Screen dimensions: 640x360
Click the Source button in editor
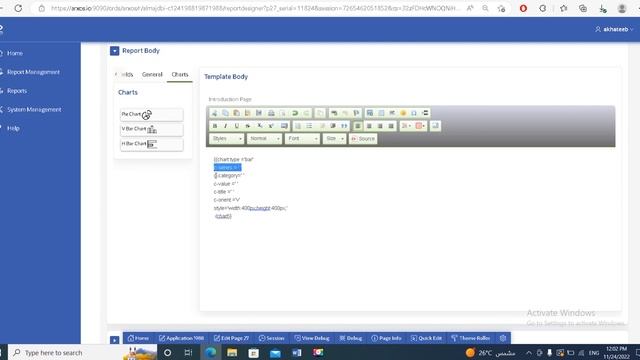tap(363, 139)
